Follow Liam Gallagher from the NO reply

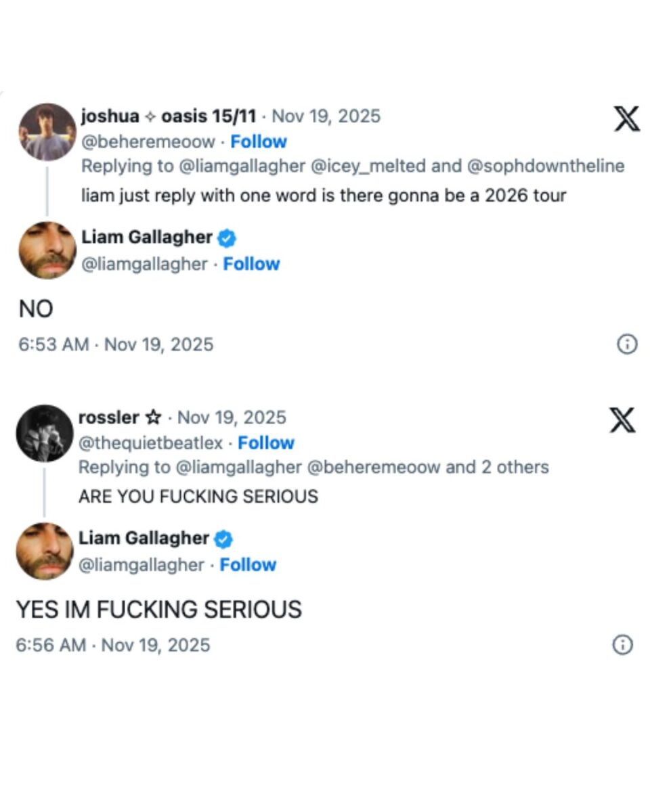pyautogui.click(x=251, y=264)
